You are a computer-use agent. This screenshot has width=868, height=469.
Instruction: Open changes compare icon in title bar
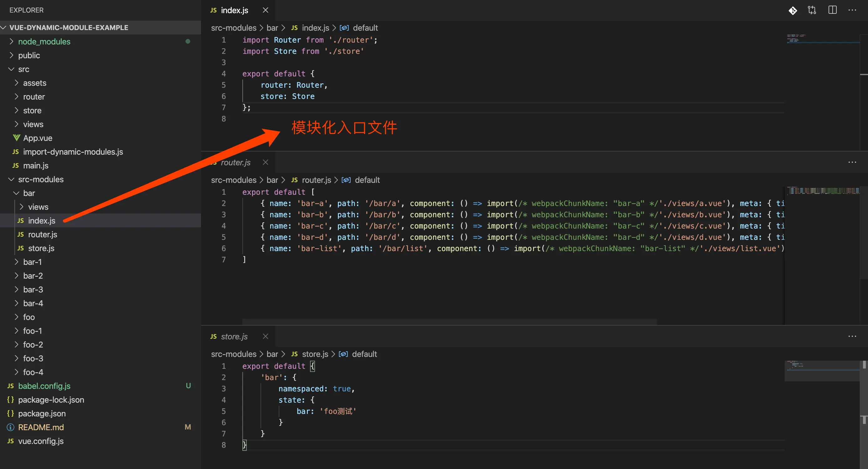pyautogui.click(x=812, y=10)
